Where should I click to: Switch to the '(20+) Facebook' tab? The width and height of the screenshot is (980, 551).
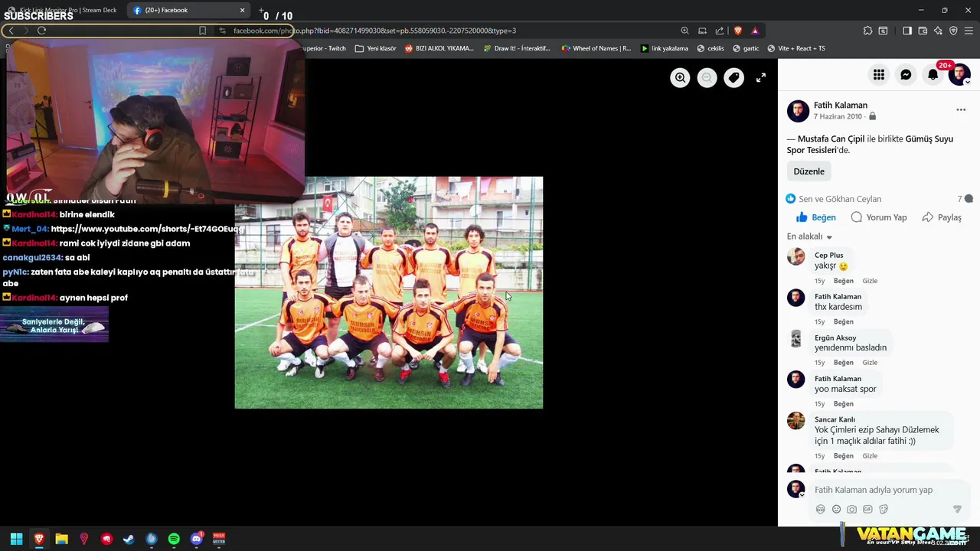pyautogui.click(x=188, y=10)
